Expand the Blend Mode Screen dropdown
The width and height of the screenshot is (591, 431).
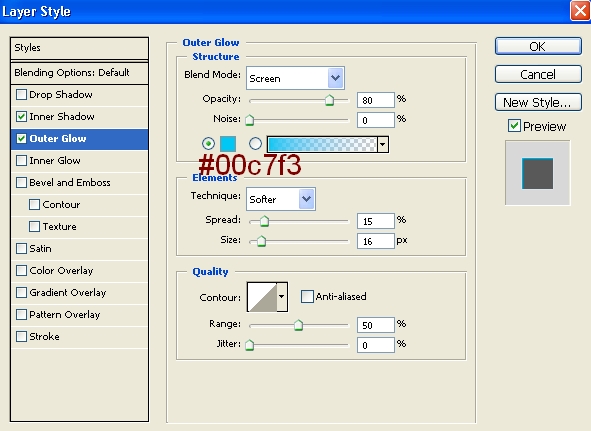pyautogui.click(x=295, y=78)
